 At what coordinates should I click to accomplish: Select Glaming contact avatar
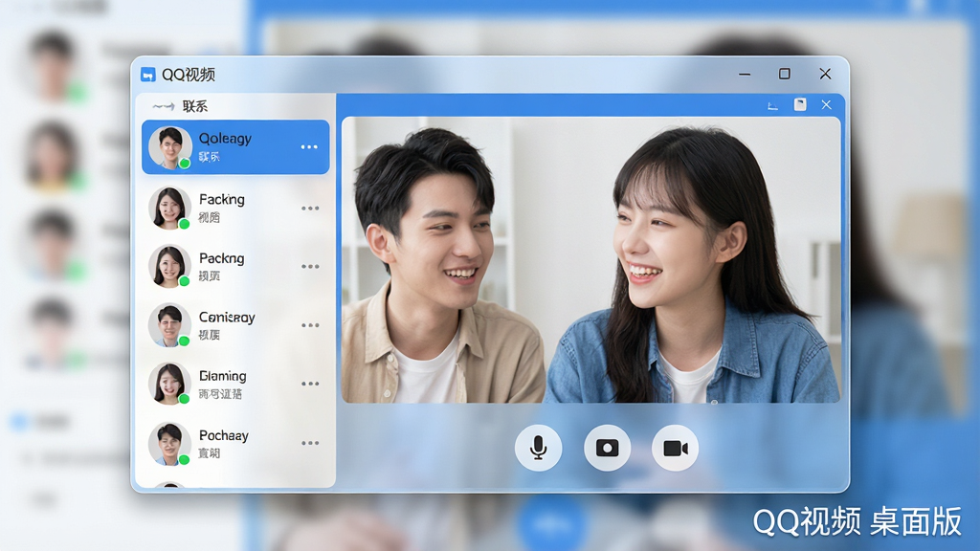click(170, 384)
